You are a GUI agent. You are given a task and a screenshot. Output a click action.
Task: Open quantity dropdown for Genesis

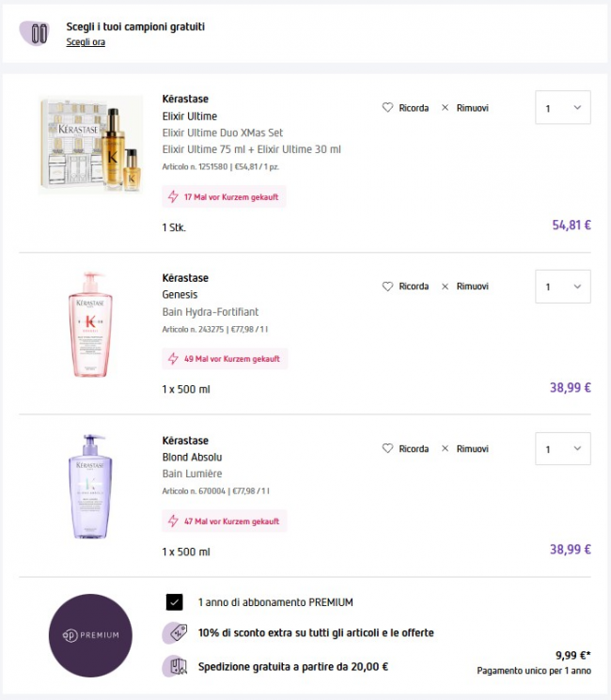(563, 287)
